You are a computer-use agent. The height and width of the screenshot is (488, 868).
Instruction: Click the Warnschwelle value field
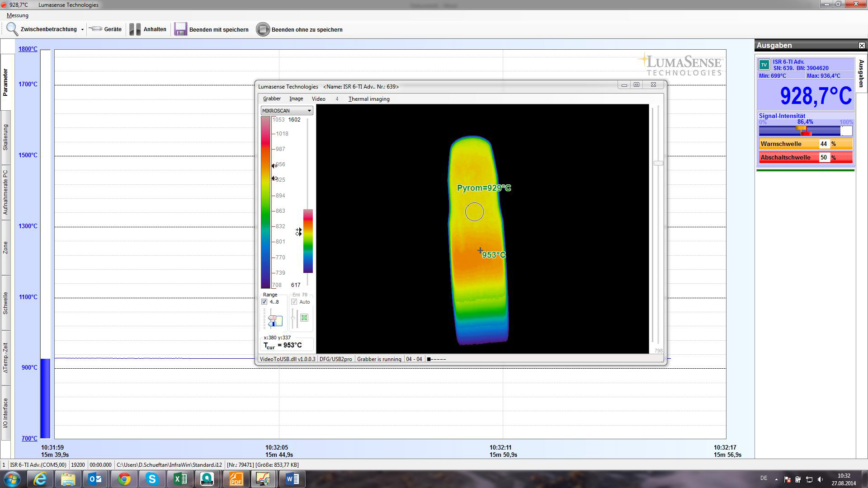tap(824, 144)
